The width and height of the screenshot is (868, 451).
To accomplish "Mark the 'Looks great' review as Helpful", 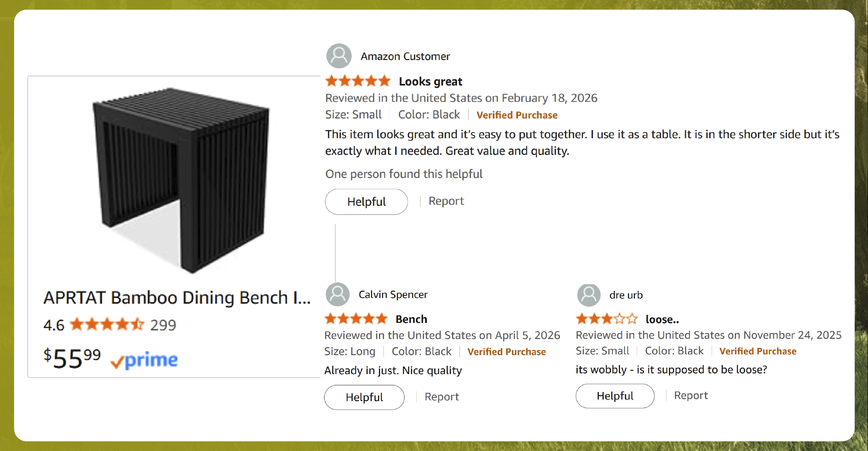I will tap(366, 202).
